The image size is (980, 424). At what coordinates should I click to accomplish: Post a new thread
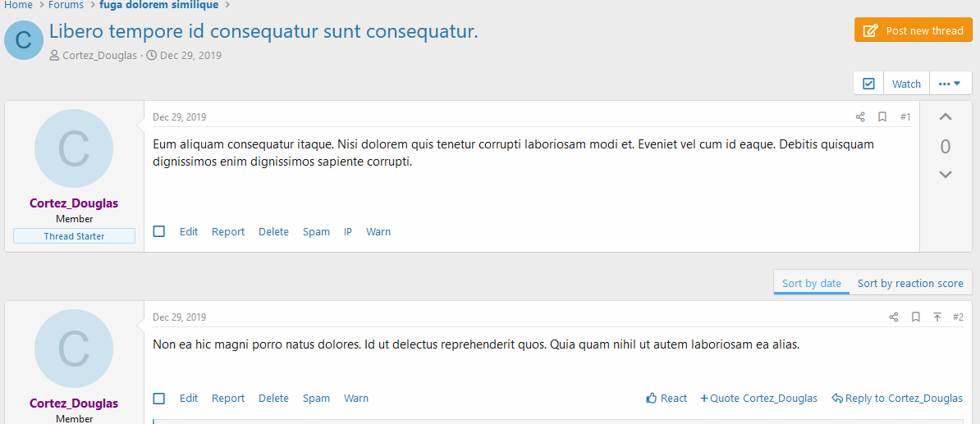click(914, 30)
